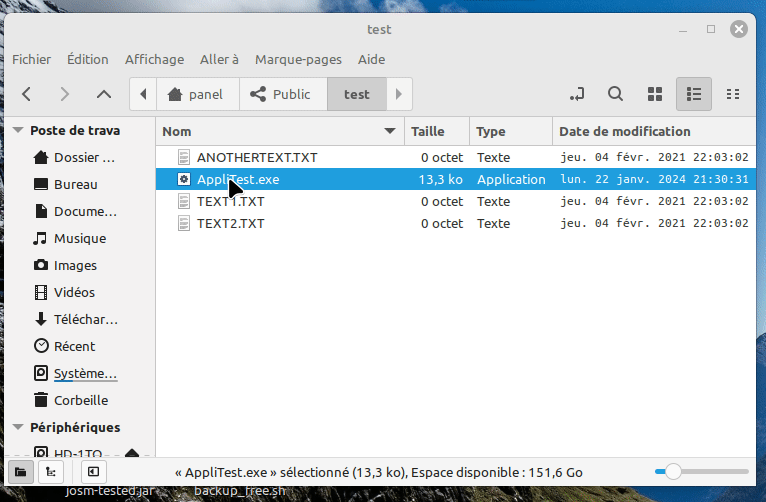Click the 13,3 ko size cell
Screen dimensions: 766x502
(x=441, y=179)
